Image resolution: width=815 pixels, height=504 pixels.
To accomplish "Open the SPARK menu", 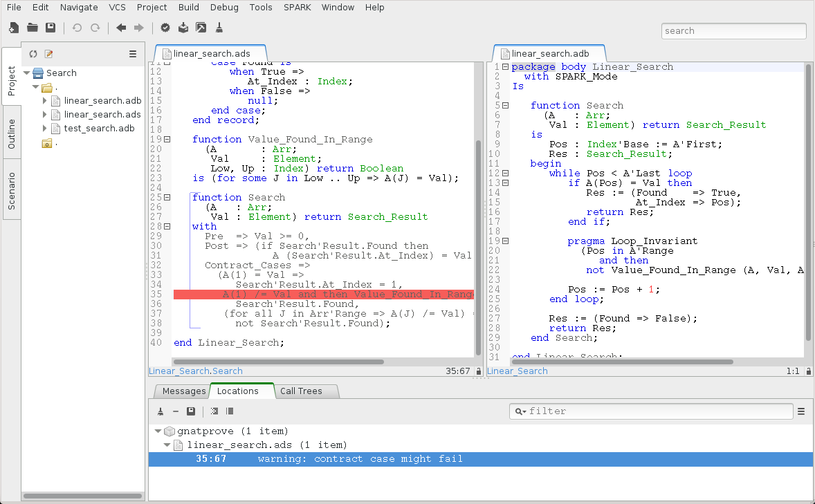I will pos(297,8).
